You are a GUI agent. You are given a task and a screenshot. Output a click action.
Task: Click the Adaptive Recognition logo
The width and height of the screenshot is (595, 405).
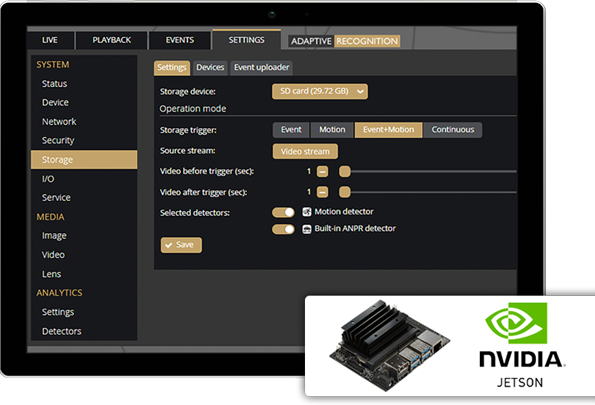click(x=344, y=41)
